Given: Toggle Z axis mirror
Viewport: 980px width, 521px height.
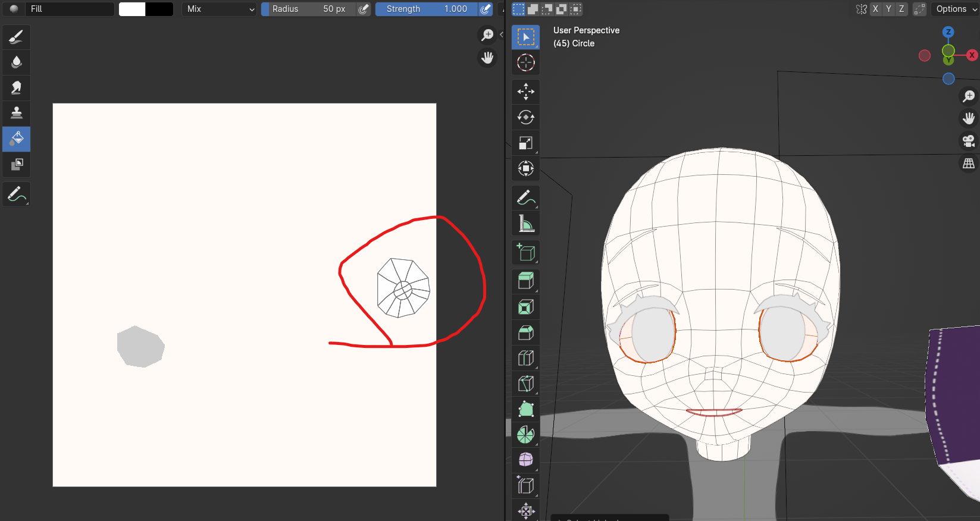Looking at the screenshot, I should (901, 9).
